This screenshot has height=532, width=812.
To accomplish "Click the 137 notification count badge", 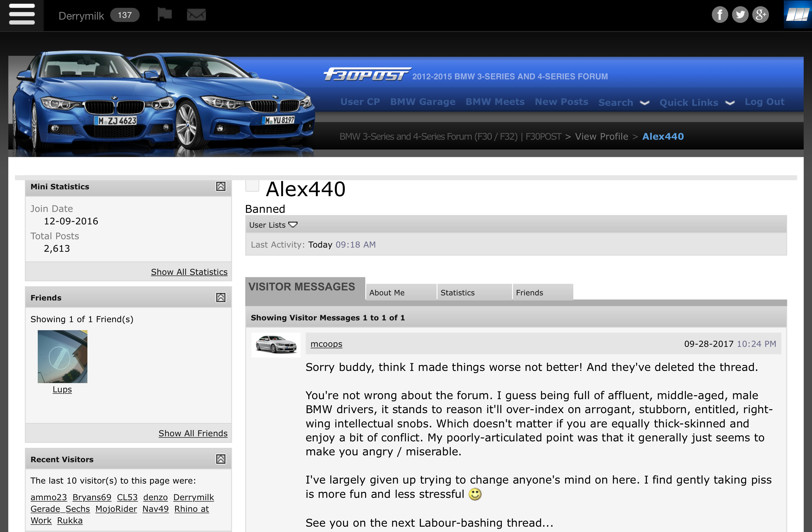I will pyautogui.click(x=125, y=15).
